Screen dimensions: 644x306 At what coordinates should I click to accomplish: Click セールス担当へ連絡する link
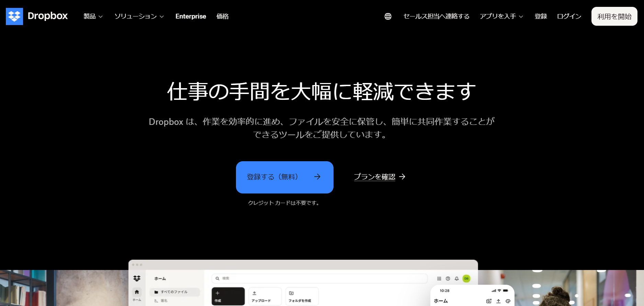[436, 16]
